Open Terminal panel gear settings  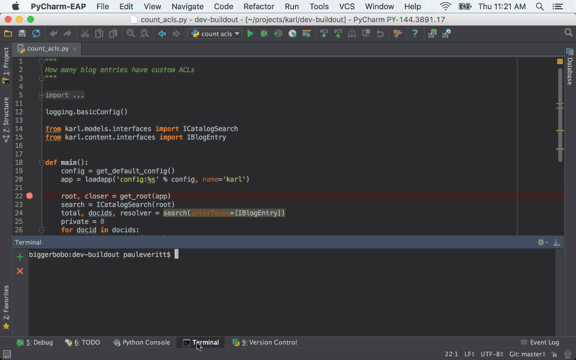542,242
